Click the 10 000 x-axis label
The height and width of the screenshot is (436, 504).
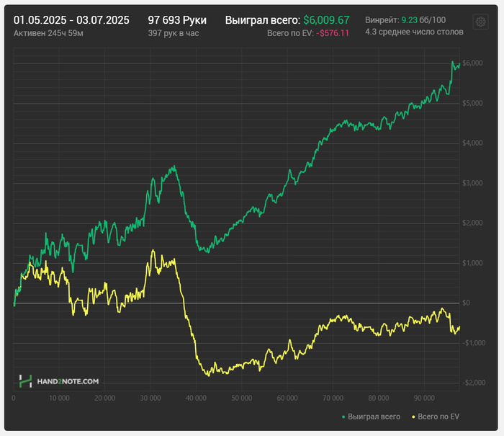click(x=59, y=399)
